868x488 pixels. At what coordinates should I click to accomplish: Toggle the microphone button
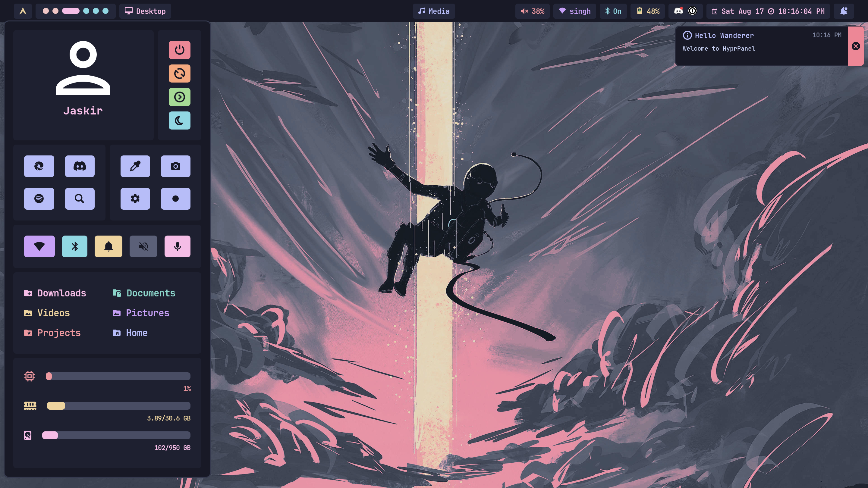coord(177,246)
